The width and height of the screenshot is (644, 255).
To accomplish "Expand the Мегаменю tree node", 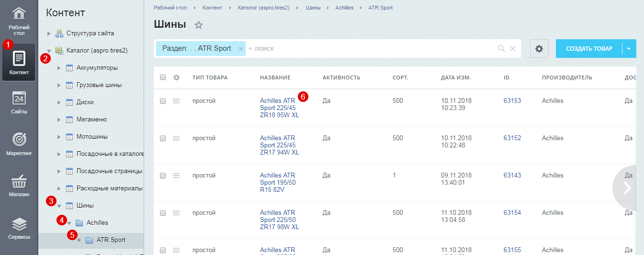I will tap(59, 120).
